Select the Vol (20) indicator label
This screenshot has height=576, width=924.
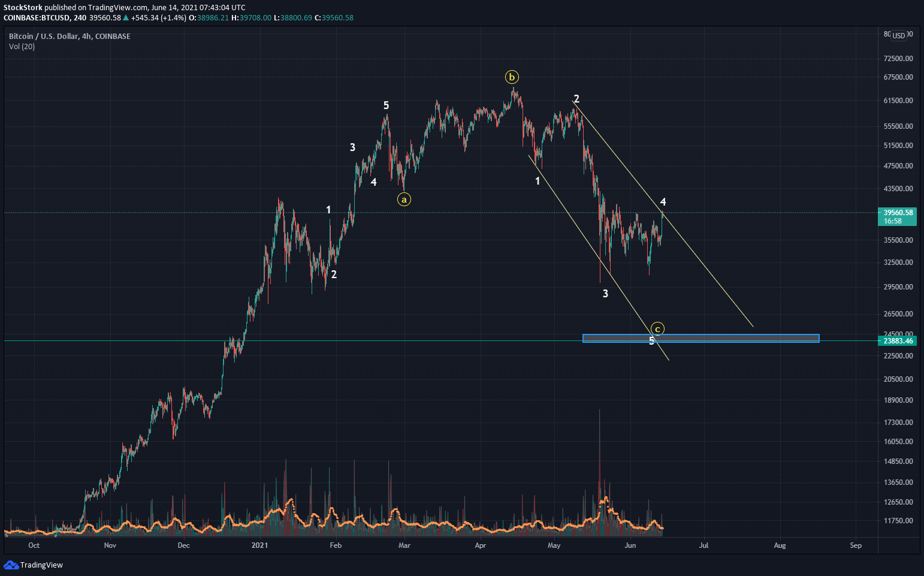coord(22,47)
